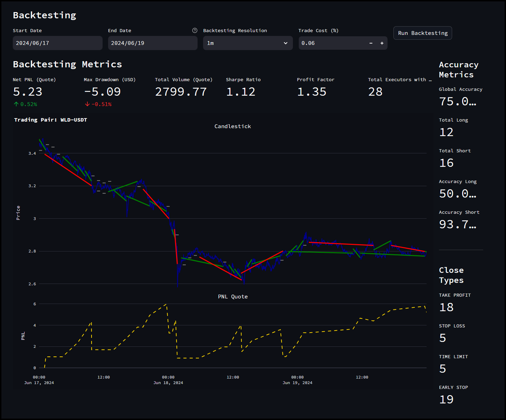Click the TAKE PROFIT count 18
Viewport: 506px width, 420px height.
click(x=446, y=307)
